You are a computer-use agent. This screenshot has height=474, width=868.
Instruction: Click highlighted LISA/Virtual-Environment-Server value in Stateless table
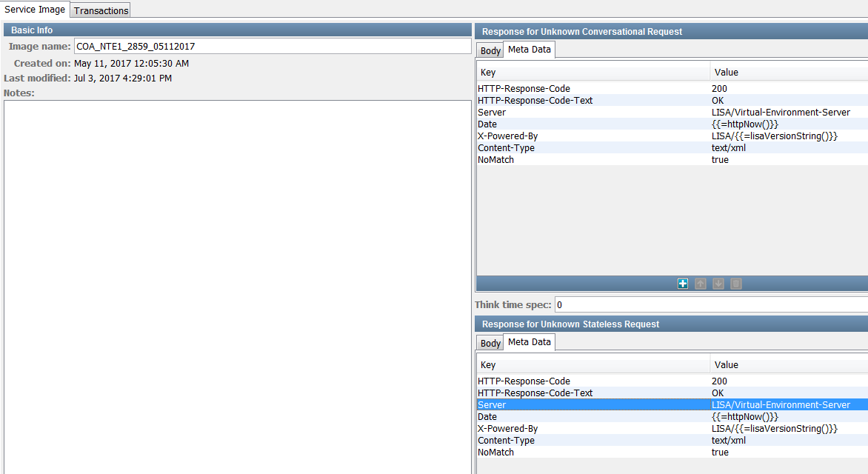click(781, 405)
